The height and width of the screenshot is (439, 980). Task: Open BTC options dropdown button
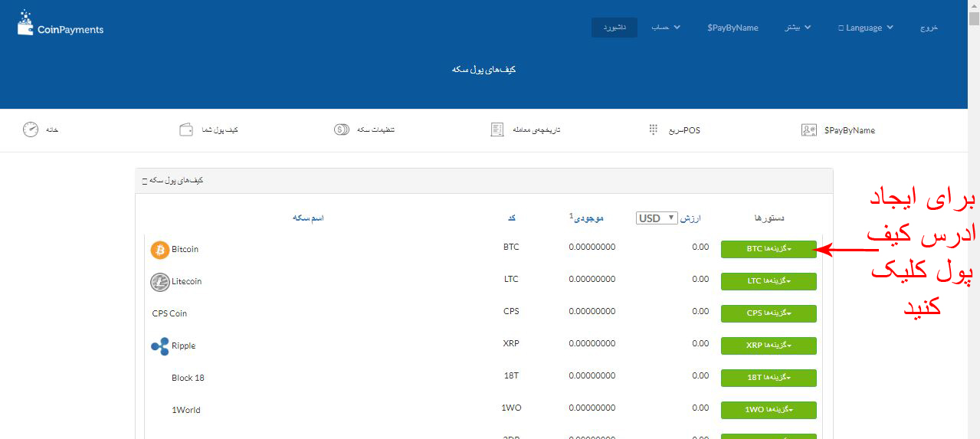769,249
